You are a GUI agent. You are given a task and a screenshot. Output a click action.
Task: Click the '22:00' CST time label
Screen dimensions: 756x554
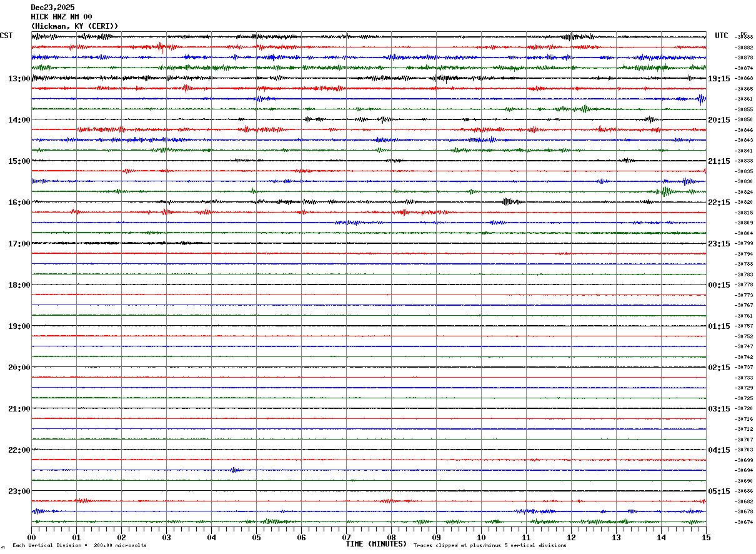pyautogui.click(x=19, y=450)
